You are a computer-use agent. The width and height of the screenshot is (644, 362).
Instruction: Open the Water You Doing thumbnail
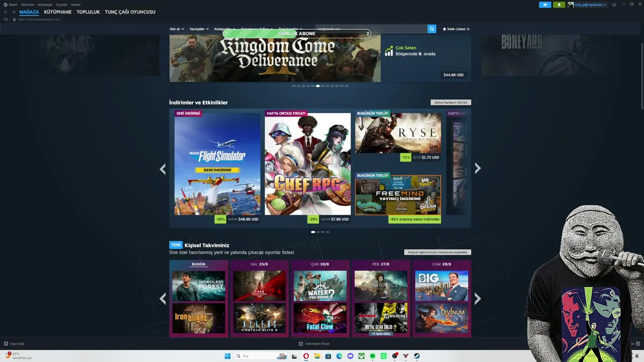pyautogui.click(x=320, y=286)
